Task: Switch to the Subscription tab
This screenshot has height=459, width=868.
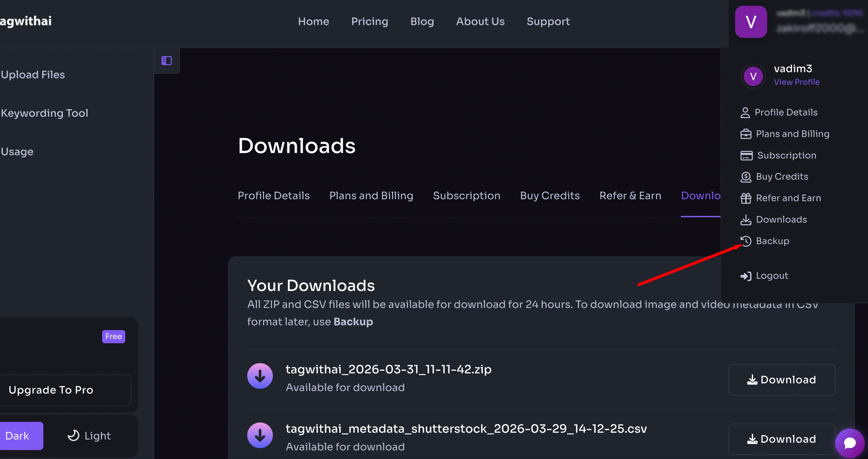Action: 466,196
